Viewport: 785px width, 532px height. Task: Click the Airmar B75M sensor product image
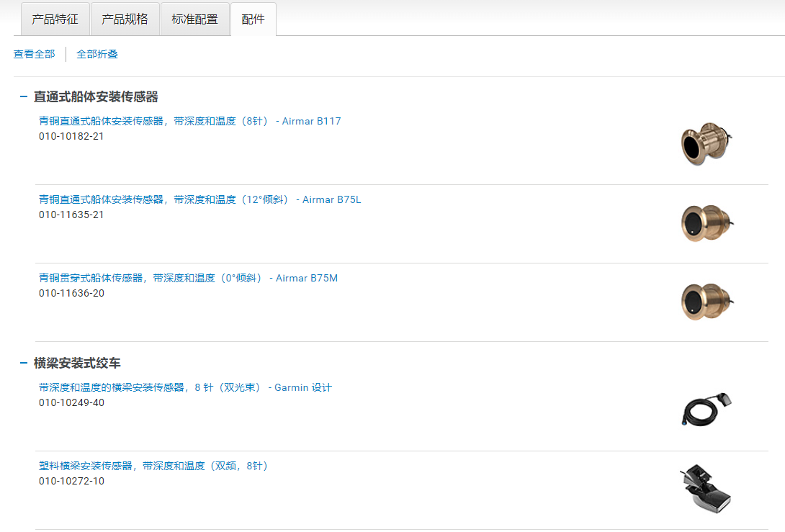tap(705, 301)
